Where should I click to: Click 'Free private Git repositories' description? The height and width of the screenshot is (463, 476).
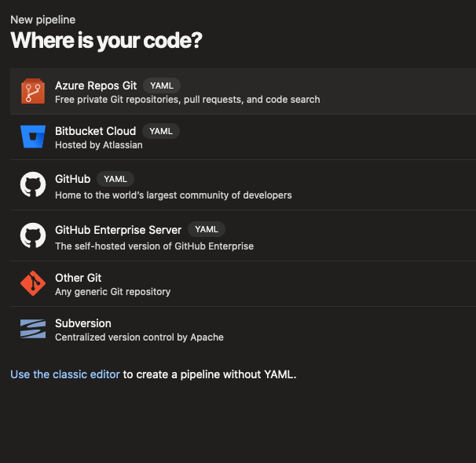point(187,100)
